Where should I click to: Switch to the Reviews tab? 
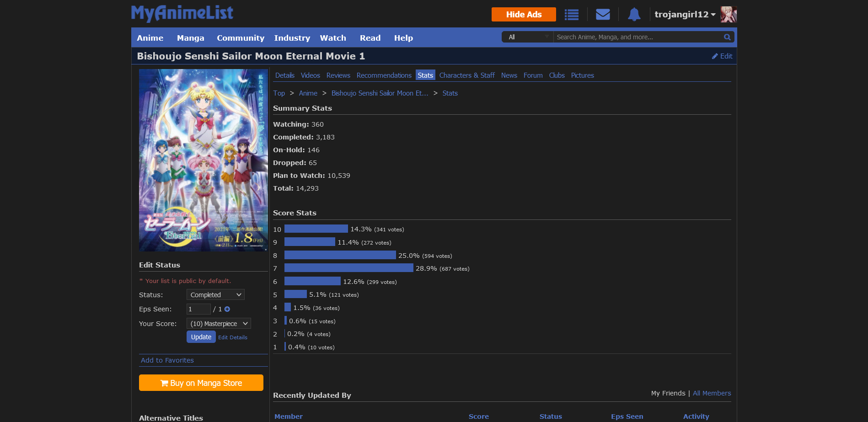click(338, 75)
